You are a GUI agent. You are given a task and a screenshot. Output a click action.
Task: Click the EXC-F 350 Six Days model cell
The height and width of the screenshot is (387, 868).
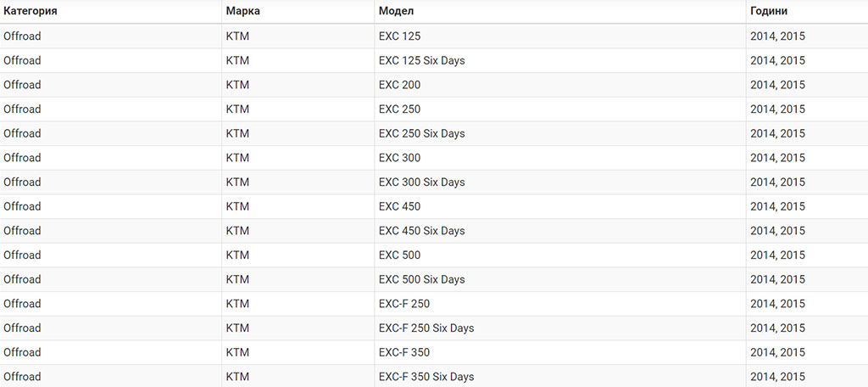(x=560, y=377)
